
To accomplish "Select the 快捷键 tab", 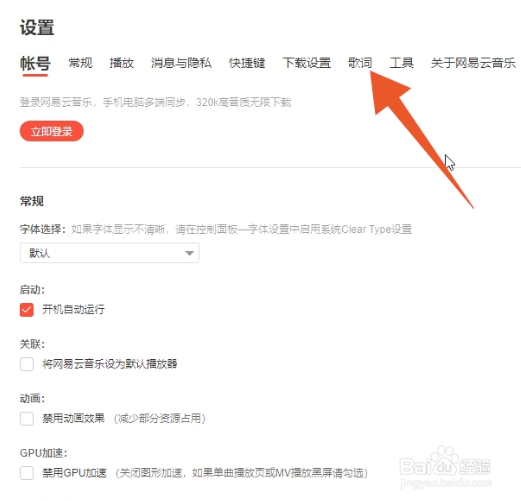I will click(x=247, y=63).
